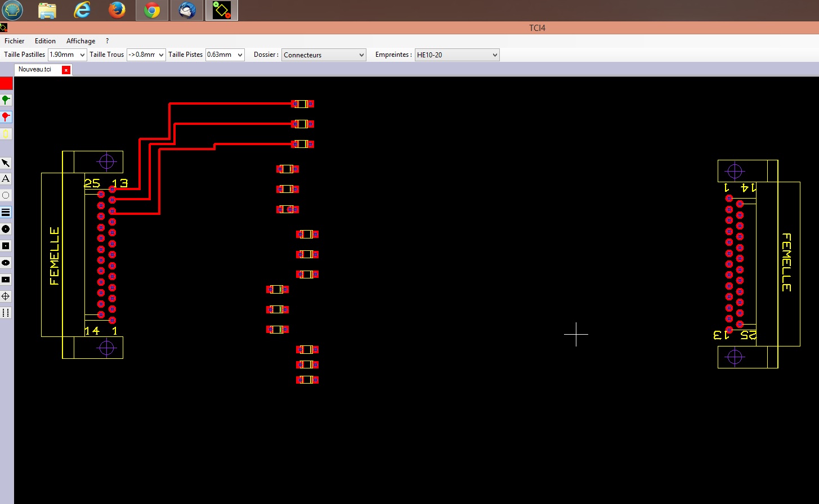Image resolution: width=819 pixels, height=504 pixels.
Task: Choose the arrow selection tool
Action: 6,163
